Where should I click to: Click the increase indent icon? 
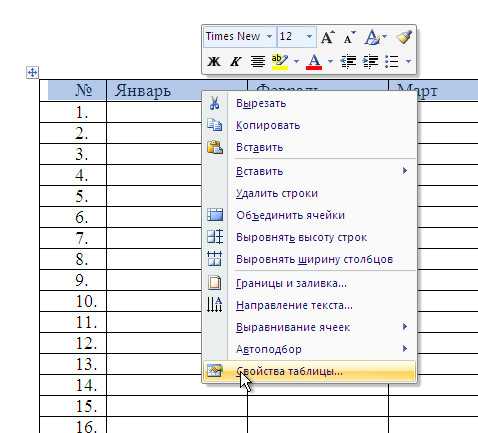tap(370, 62)
